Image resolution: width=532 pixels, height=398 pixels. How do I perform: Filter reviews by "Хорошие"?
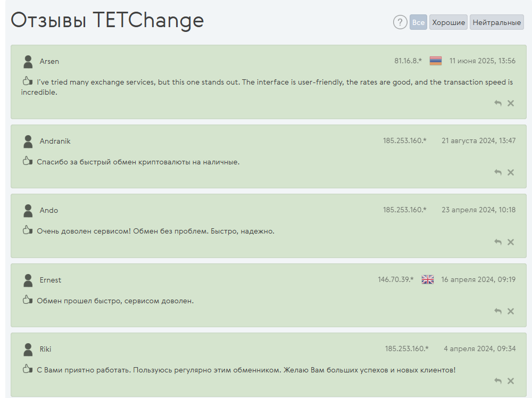pos(448,22)
